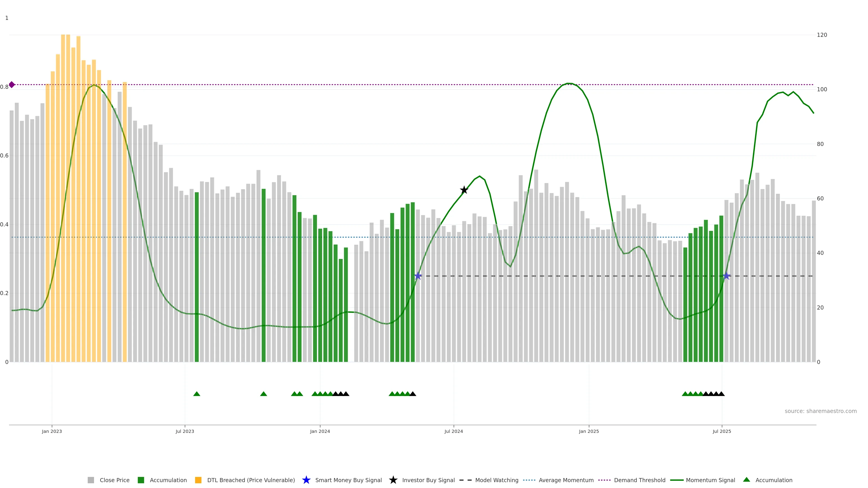Image resolution: width=868 pixels, height=488 pixels.
Task: Click the black Investor Buy Signal star on chart
Action: (464, 190)
